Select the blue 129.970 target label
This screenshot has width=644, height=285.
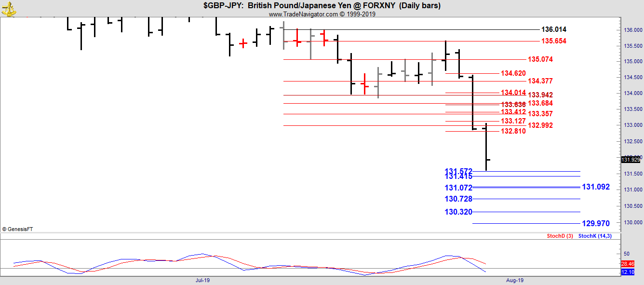(x=596, y=224)
